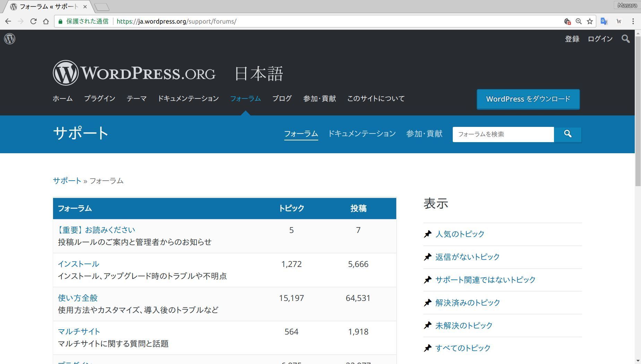The height and width of the screenshot is (364, 641).
Task: Click the Masara profile button
Action: 627,5
